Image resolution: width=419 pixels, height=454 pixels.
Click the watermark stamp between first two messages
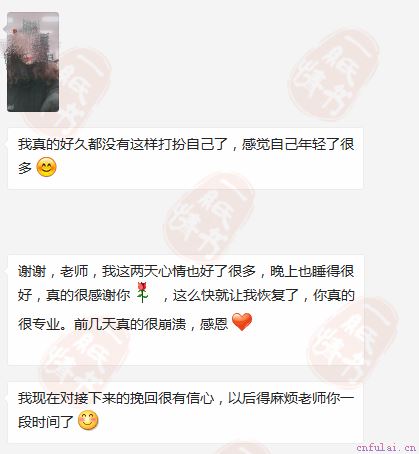point(209,216)
